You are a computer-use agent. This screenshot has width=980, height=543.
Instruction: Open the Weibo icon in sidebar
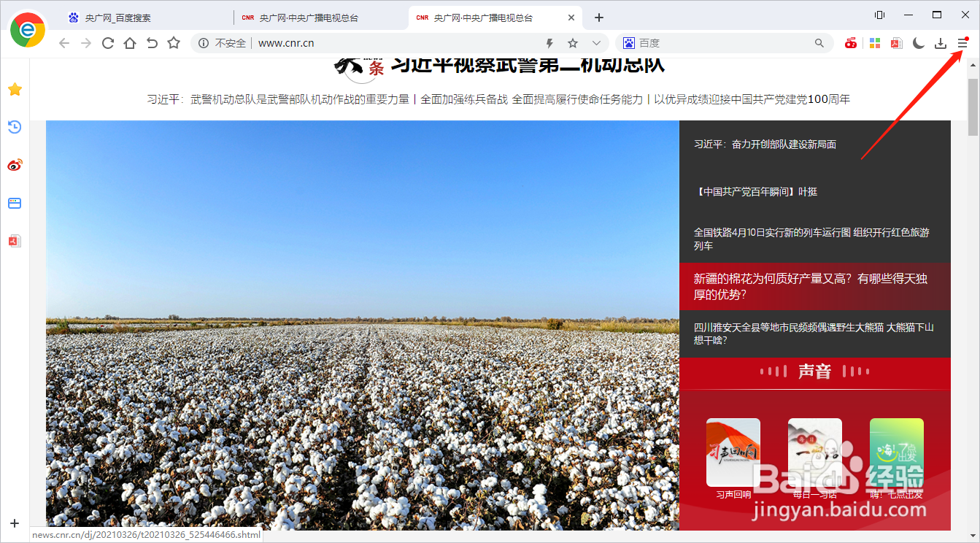point(15,165)
